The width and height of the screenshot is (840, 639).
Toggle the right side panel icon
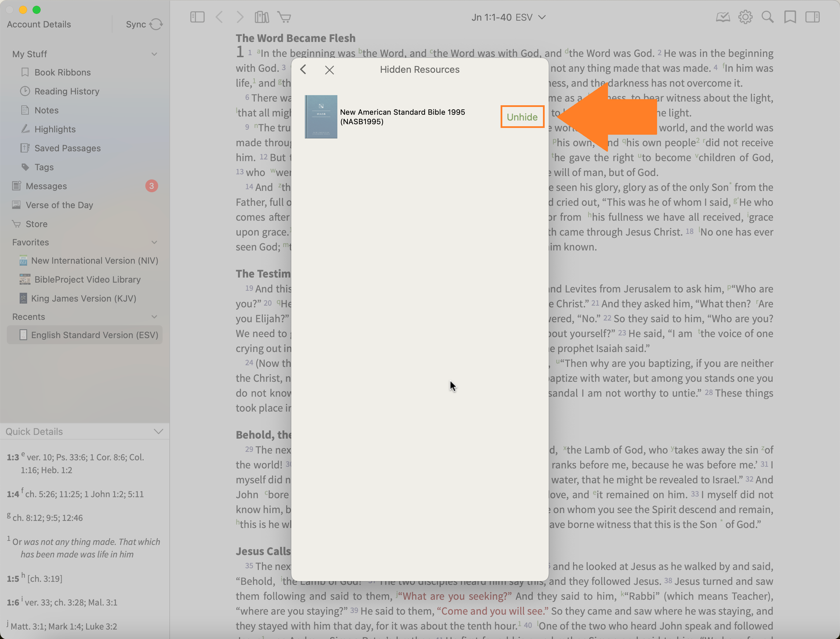tap(812, 17)
